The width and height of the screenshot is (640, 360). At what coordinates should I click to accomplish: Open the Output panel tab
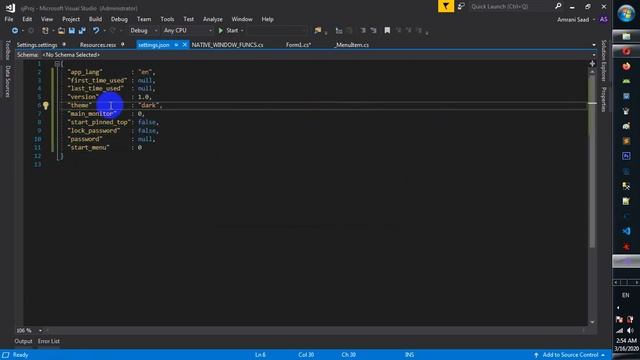(x=23, y=341)
